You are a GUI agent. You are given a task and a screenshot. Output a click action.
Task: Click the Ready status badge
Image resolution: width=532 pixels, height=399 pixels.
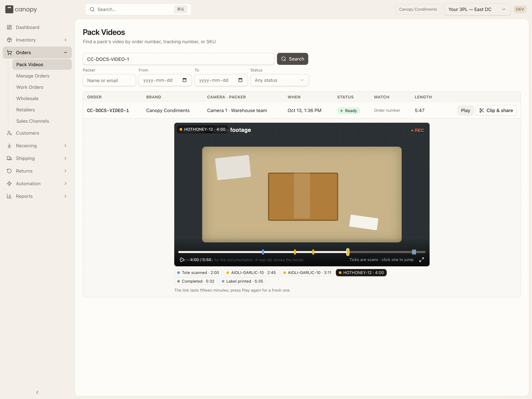point(348,111)
